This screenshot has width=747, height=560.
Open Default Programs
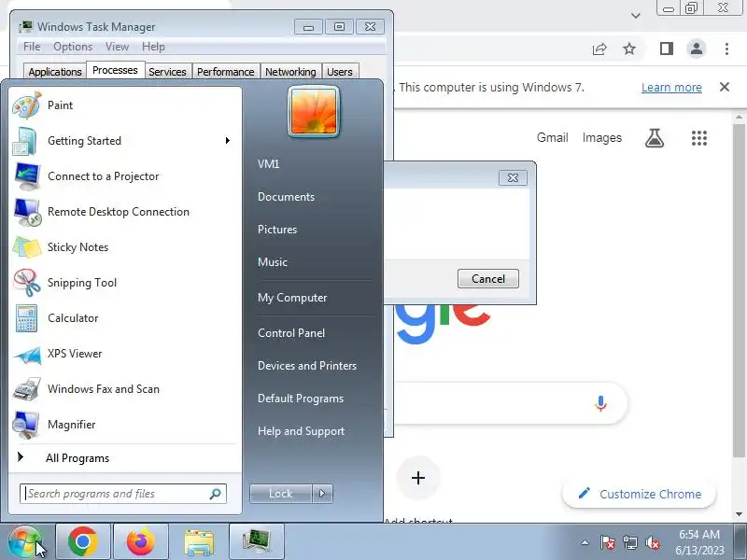click(x=300, y=399)
